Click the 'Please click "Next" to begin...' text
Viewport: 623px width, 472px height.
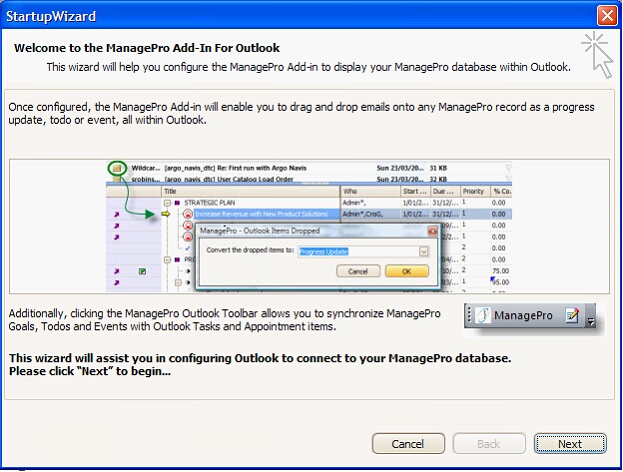(90, 371)
